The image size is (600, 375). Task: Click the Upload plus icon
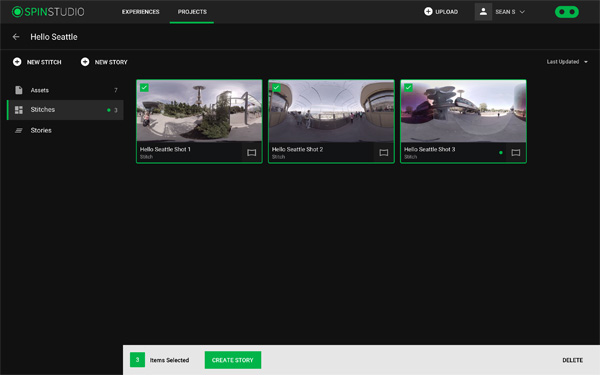click(428, 12)
